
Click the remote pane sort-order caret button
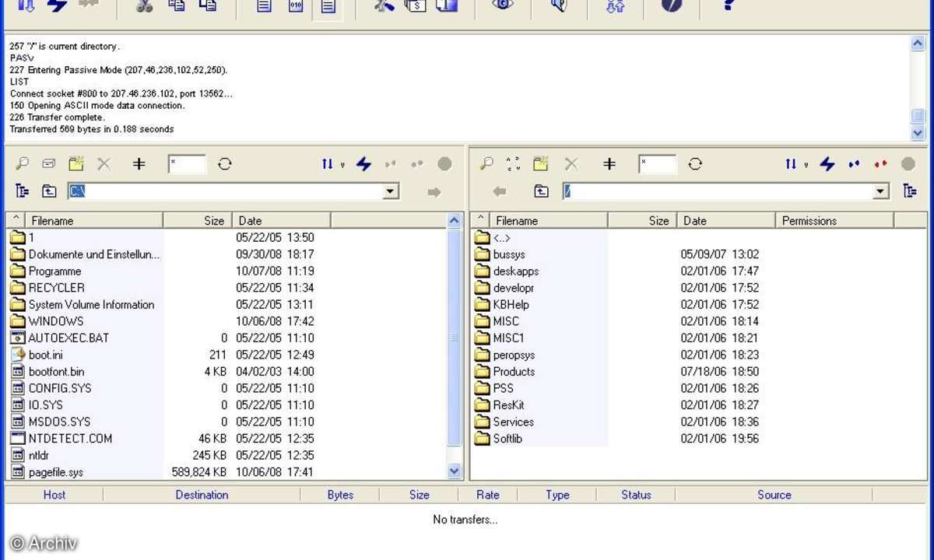coord(480,220)
